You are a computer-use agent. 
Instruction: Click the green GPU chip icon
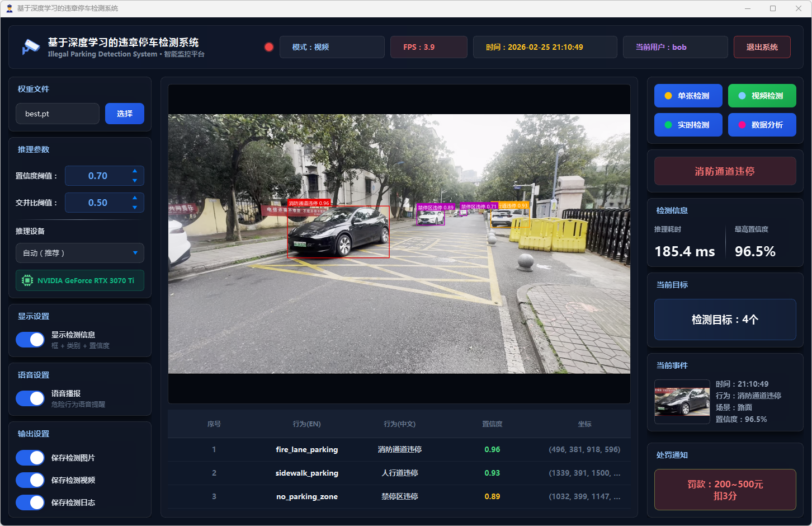(27, 280)
